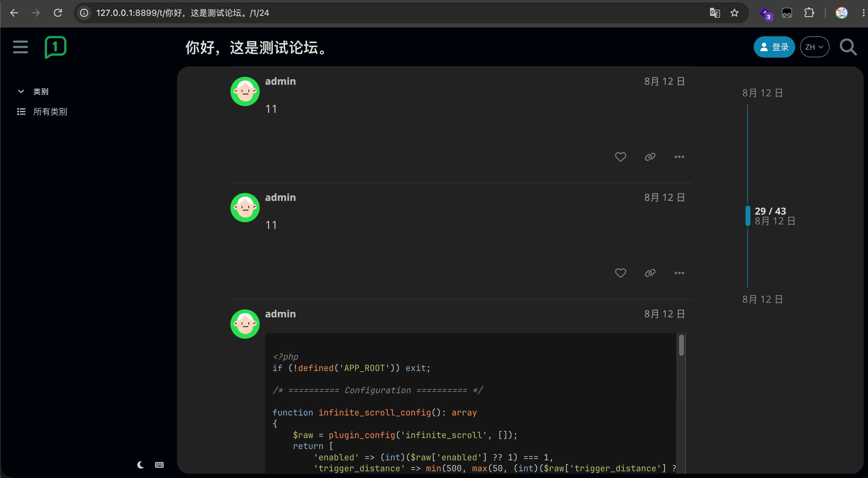Screen dimensions: 868x478
Task: Open avatar of first '11' post
Action: [x=245, y=91]
